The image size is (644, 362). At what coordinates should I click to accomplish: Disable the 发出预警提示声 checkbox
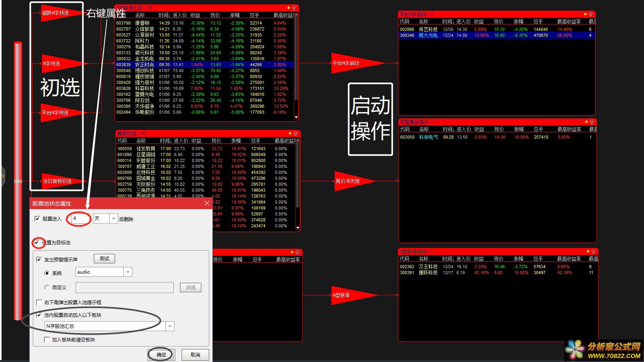point(39,260)
